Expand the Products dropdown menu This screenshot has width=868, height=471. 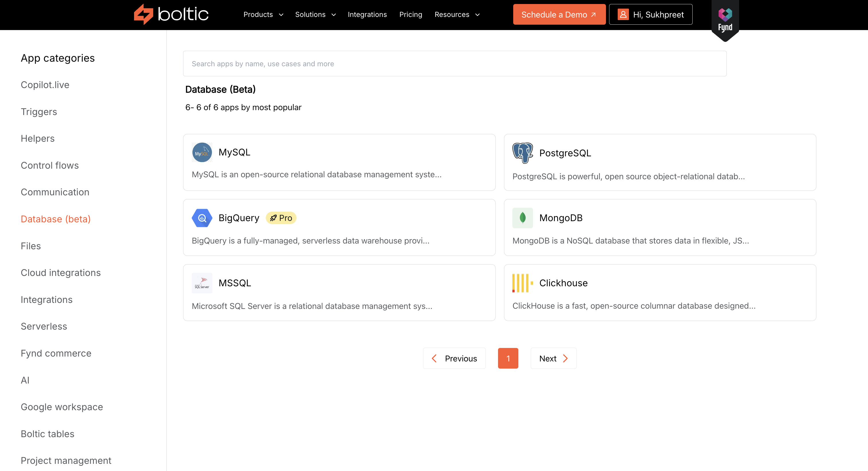(263, 14)
